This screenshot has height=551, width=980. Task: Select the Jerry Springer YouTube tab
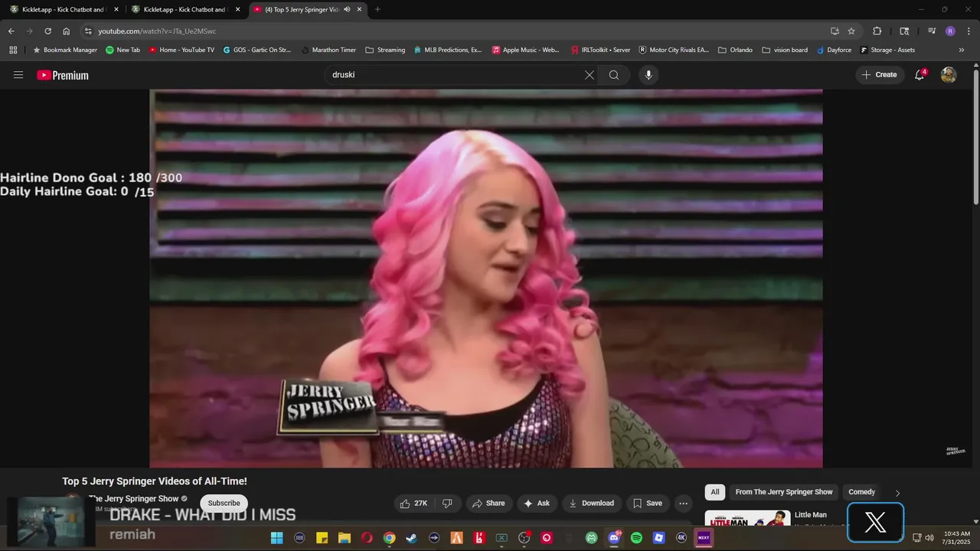(x=308, y=9)
